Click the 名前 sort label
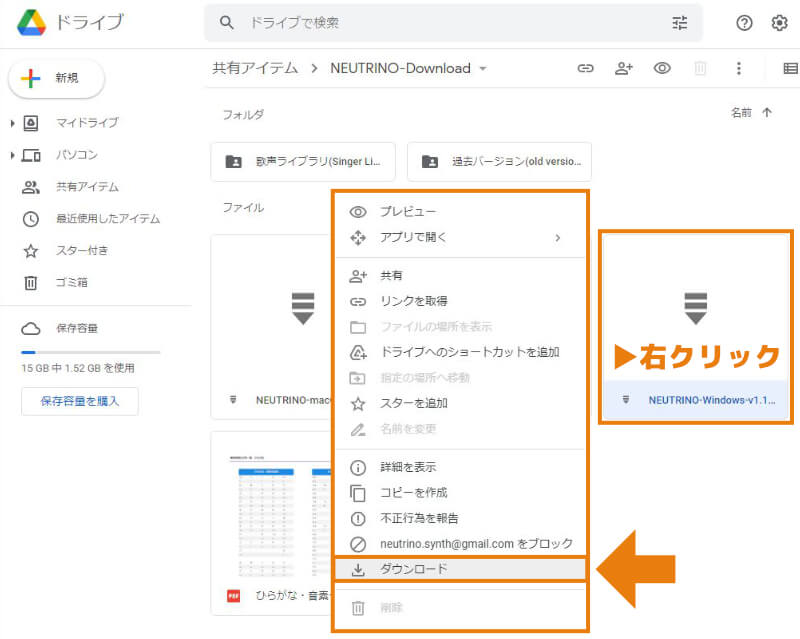 point(741,112)
